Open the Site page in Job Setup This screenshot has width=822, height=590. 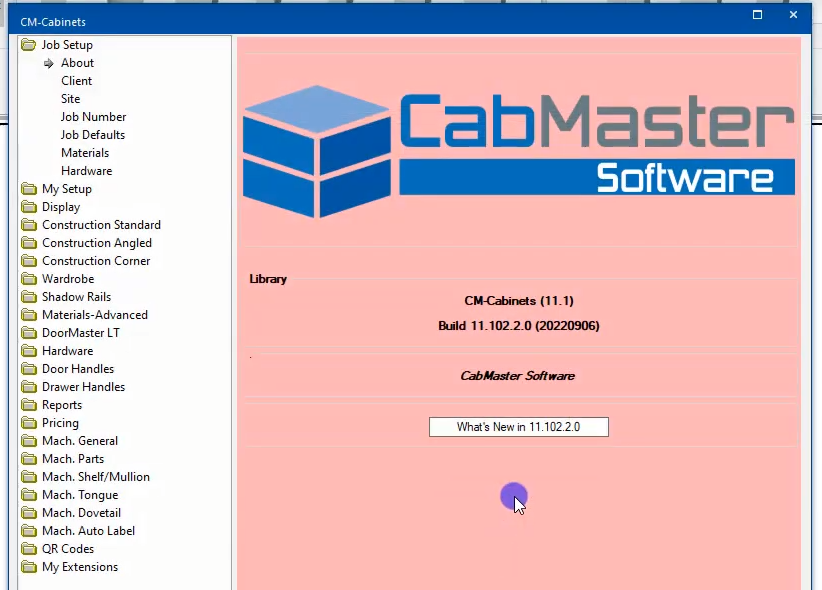point(70,99)
